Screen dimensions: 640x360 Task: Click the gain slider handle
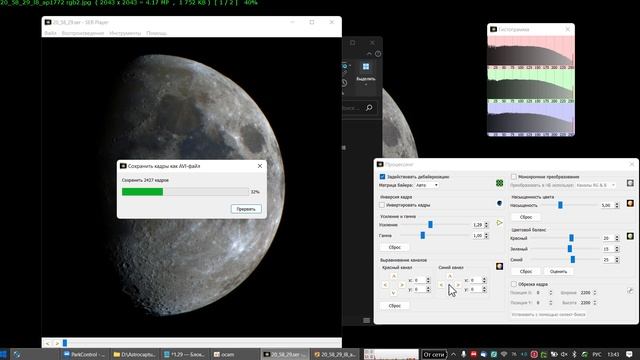click(x=430, y=224)
